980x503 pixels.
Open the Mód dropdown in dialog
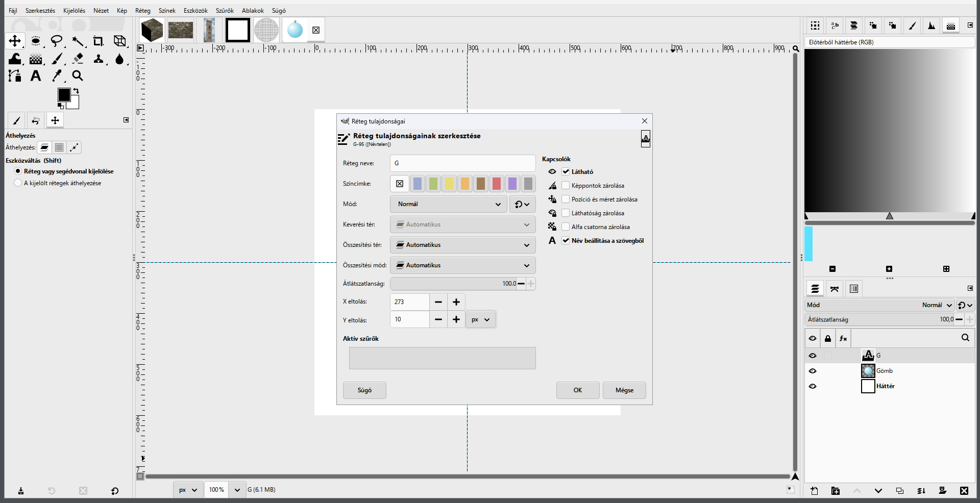tap(449, 204)
